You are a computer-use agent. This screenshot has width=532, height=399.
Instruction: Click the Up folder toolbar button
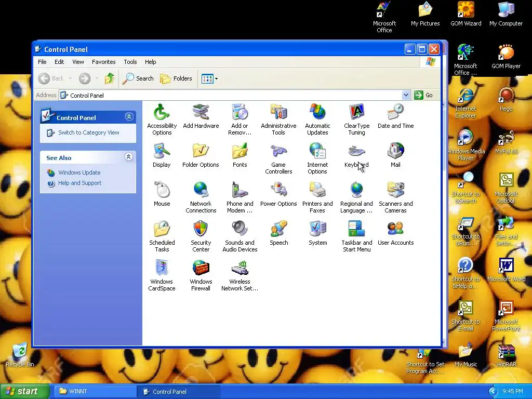click(x=110, y=78)
